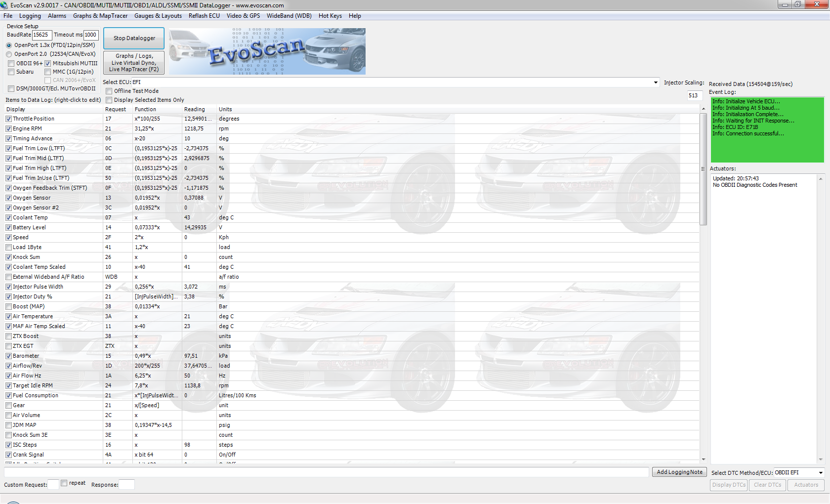Open the Hot Keys menu
Viewport: 830px width, 504px height.
tap(330, 16)
